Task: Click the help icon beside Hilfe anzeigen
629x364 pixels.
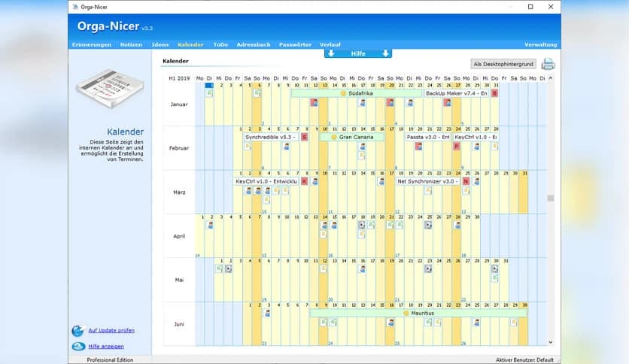Action: click(x=78, y=347)
